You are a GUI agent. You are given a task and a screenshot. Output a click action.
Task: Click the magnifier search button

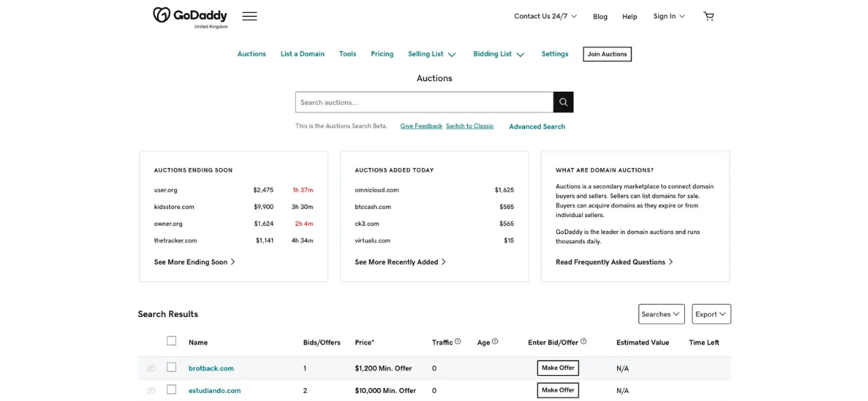point(563,102)
